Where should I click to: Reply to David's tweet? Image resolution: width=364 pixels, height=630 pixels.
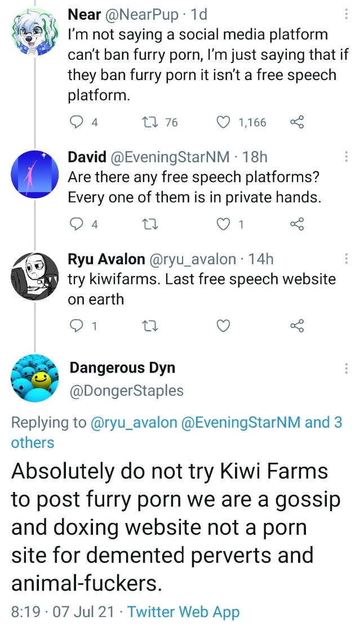[75, 224]
